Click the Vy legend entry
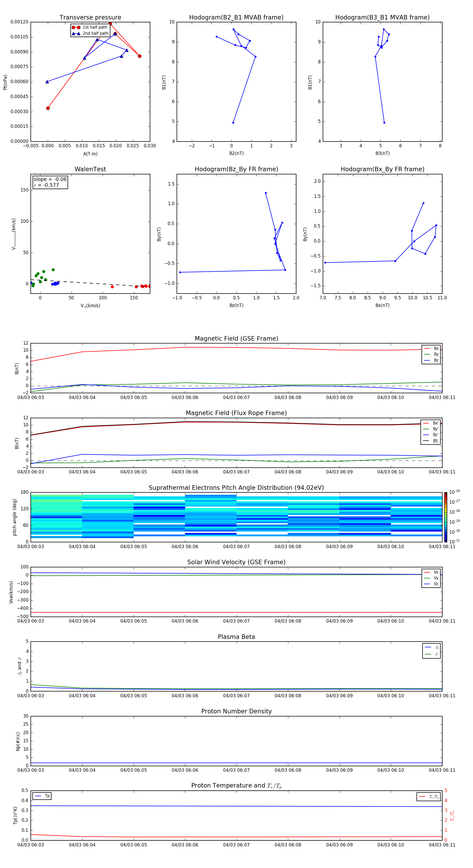 point(431,578)
